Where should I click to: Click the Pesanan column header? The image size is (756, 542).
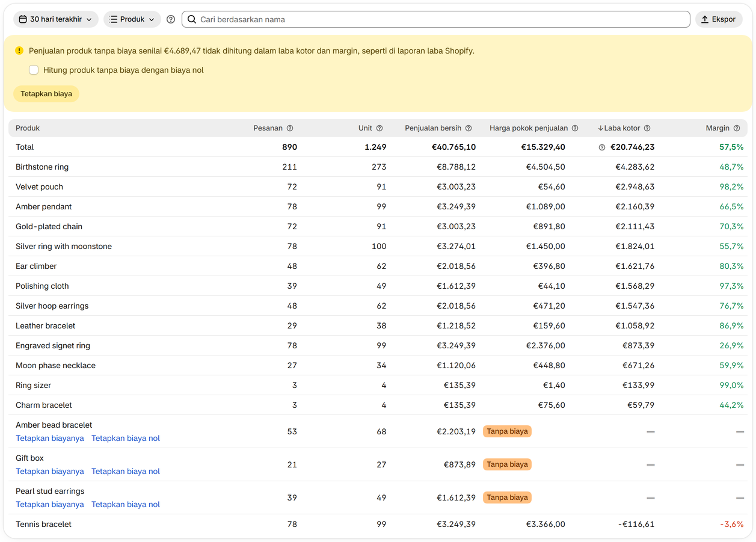268,128
